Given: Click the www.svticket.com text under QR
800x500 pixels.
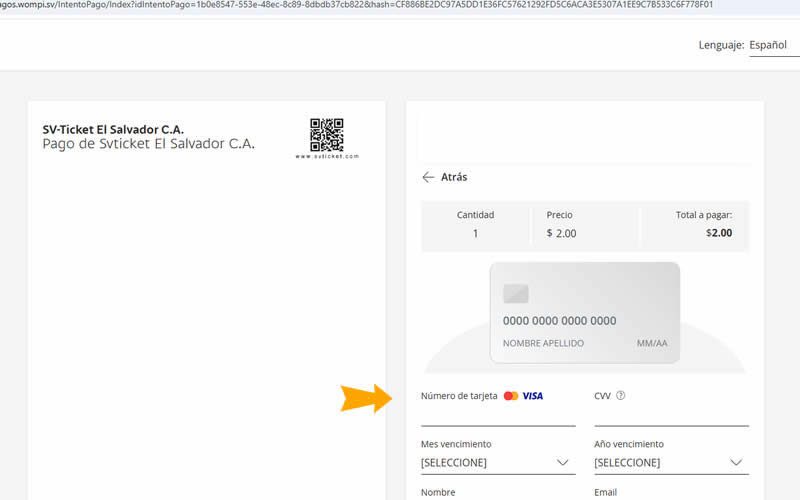Looking at the screenshot, I should (x=327, y=157).
